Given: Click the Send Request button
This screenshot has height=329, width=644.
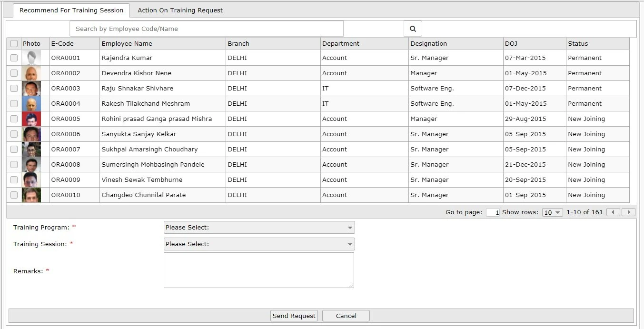Looking at the screenshot, I should coord(294,316).
